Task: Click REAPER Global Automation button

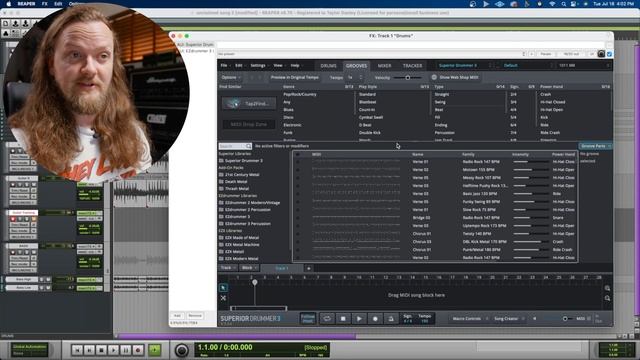Action: pyautogui.click(x=30, y=350)
